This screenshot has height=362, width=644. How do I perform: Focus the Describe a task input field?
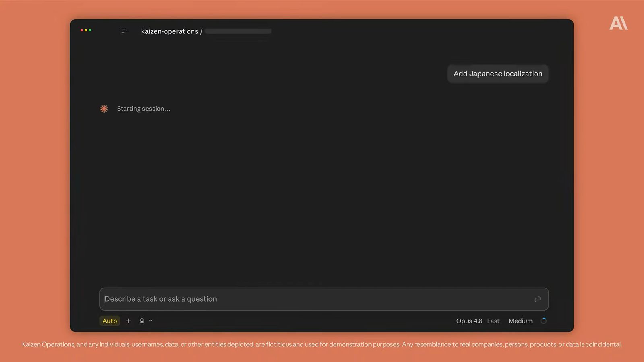(324, 299)
